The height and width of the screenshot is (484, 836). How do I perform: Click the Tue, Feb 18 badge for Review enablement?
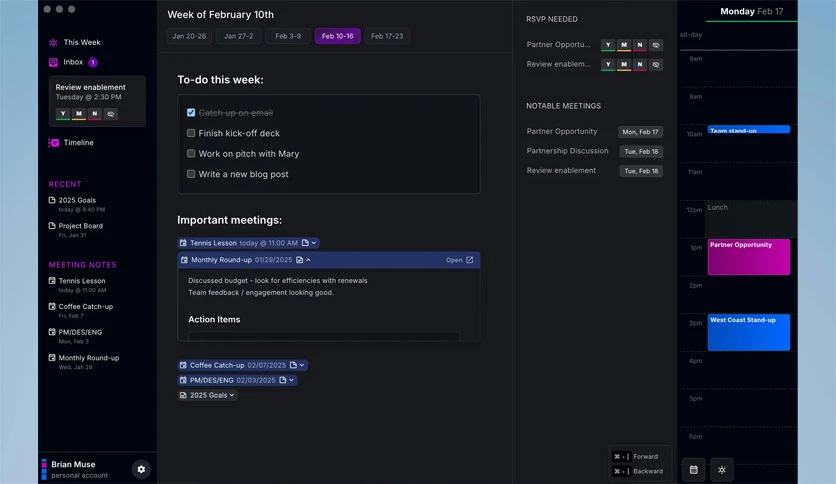point(641,171)
